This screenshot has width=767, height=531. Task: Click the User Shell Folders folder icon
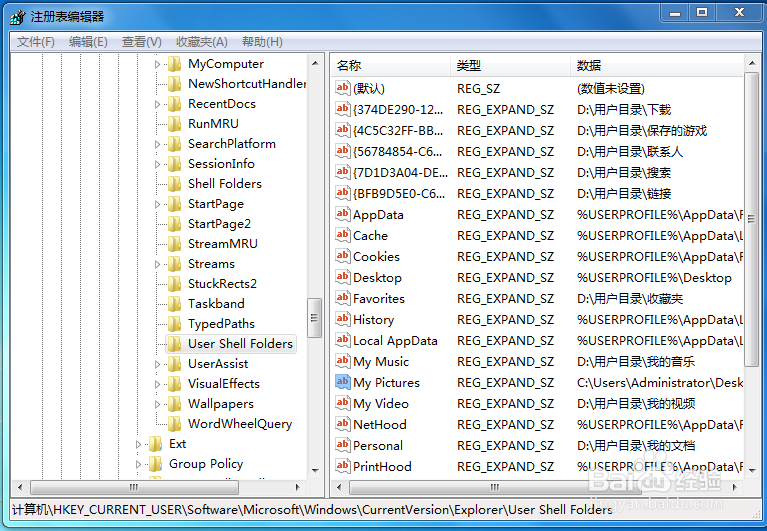pos(175,344)
